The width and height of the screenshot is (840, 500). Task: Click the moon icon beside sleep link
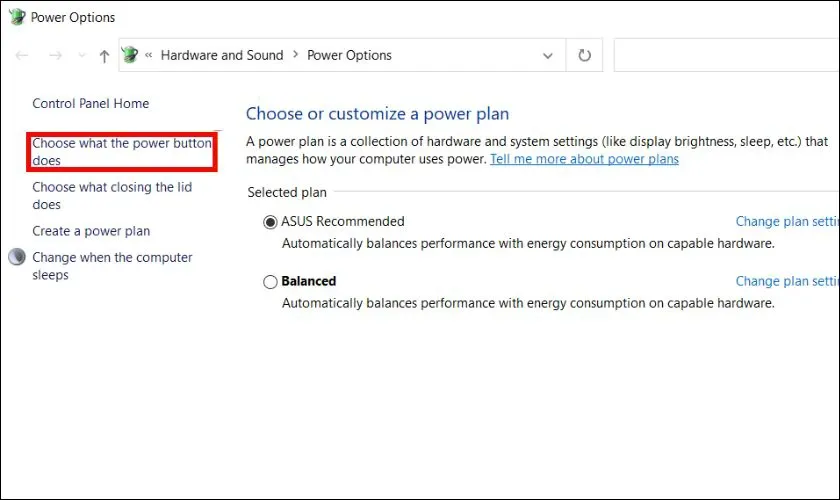[x=17, y=257]
